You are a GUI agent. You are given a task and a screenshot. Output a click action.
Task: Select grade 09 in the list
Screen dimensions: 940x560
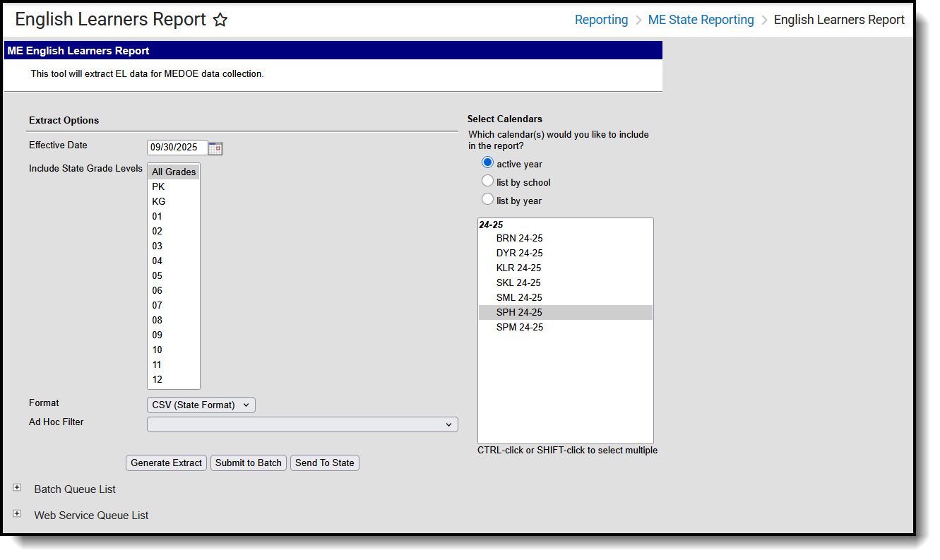[x=174, y=335]
